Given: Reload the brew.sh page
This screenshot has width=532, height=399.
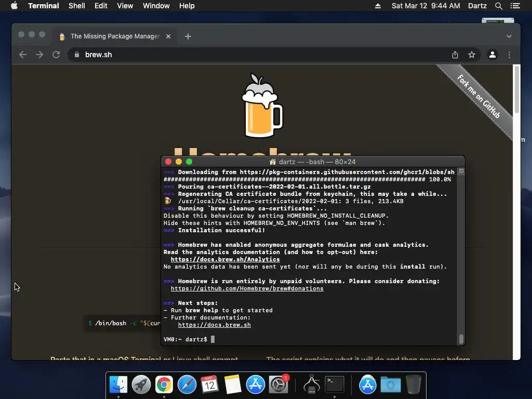Looking at the screenshot, I should [56, 55].
